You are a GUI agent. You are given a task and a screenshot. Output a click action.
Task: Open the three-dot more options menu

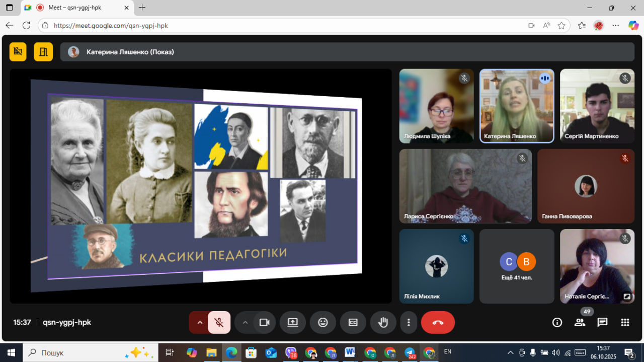point(409,323)
